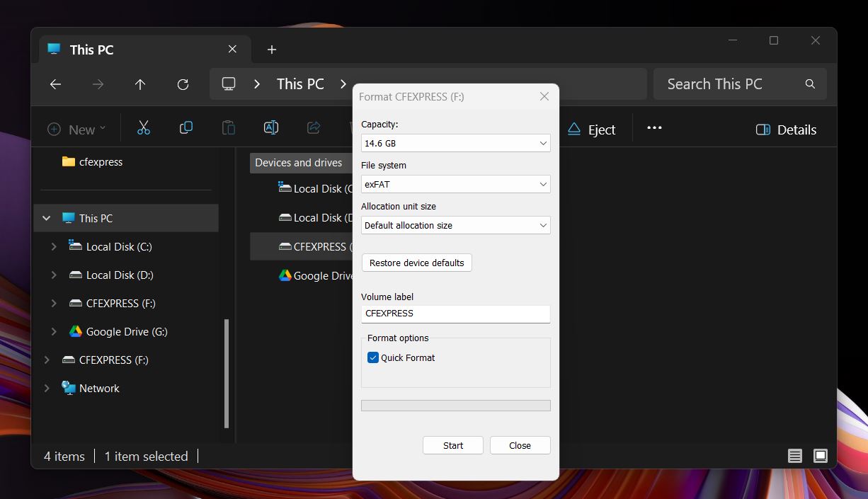This screenshot has height=499, width=868.
Task: Go up one folder level arrow
Action: (140, 84)
